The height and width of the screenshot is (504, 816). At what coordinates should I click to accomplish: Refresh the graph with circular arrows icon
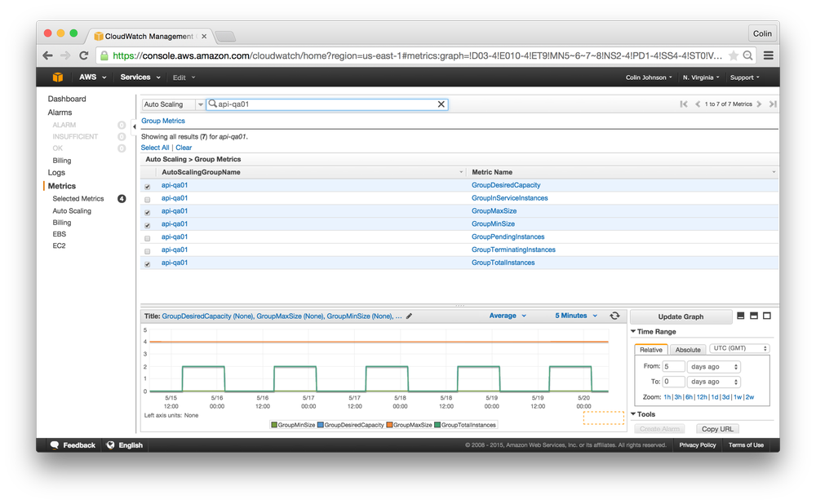click(x=614, y=316)
